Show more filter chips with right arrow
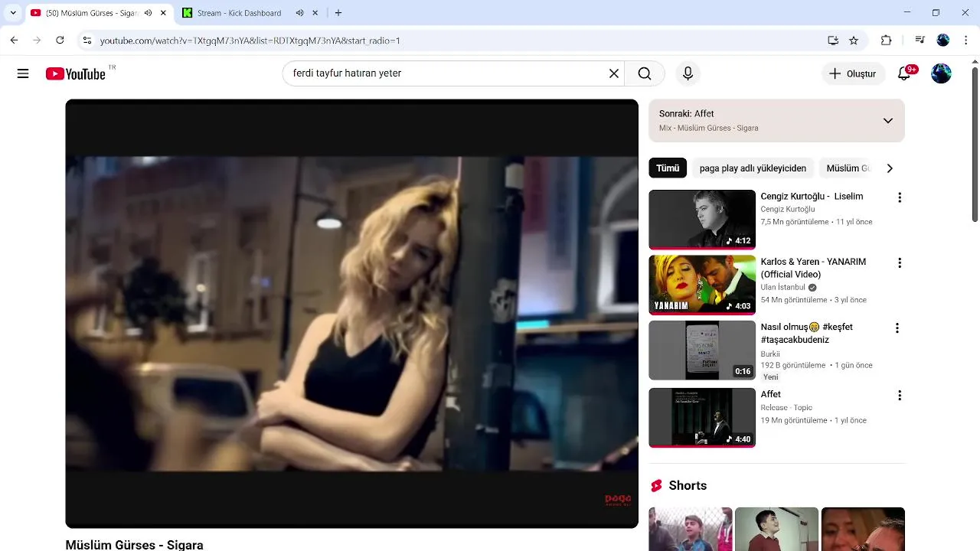 coord(889,168)
